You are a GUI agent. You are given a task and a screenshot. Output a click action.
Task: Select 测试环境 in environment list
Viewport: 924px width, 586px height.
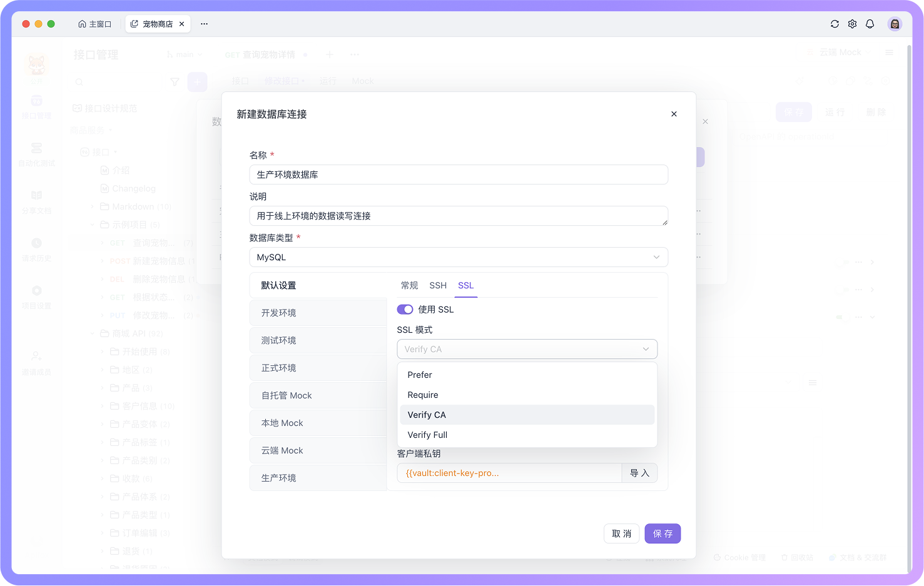318,340
